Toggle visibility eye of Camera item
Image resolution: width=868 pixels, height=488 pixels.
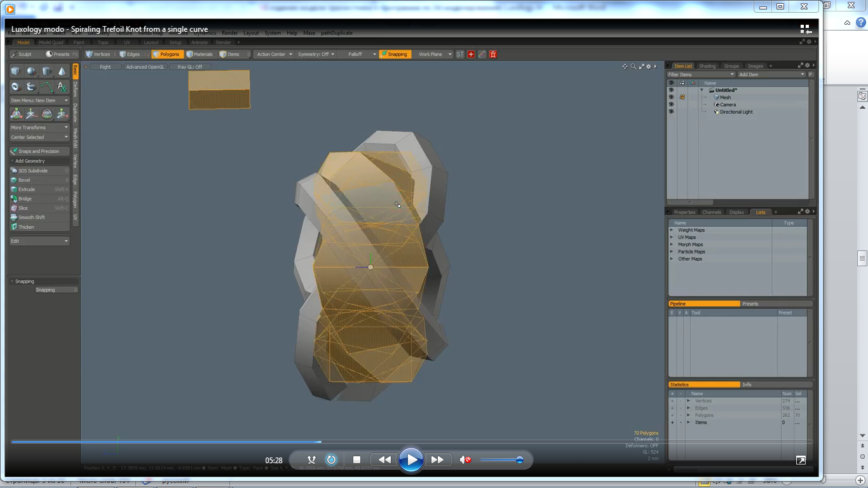click(x=671, y=104)
